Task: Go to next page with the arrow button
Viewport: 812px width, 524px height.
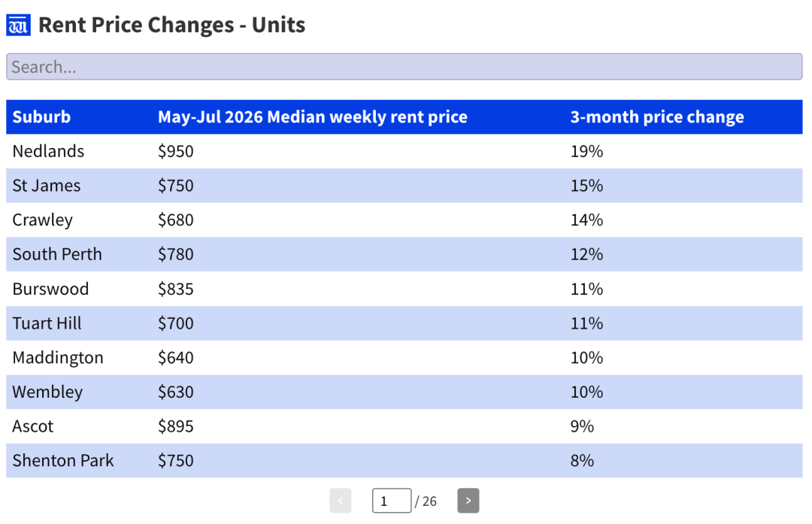Action: click(x=468, y=501)
